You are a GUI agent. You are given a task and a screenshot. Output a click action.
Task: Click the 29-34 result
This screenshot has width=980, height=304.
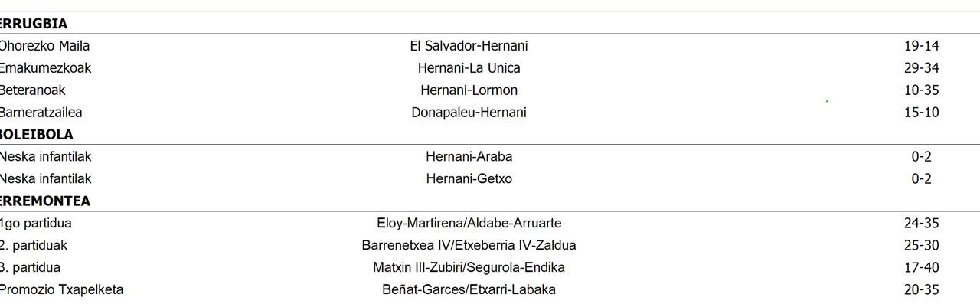coord(921,68)
